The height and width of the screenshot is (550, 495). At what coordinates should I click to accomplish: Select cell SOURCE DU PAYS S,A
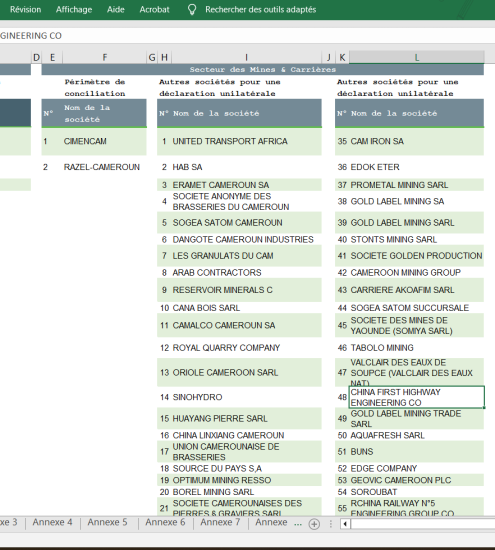pyautogui.click(x=247, y=469)
